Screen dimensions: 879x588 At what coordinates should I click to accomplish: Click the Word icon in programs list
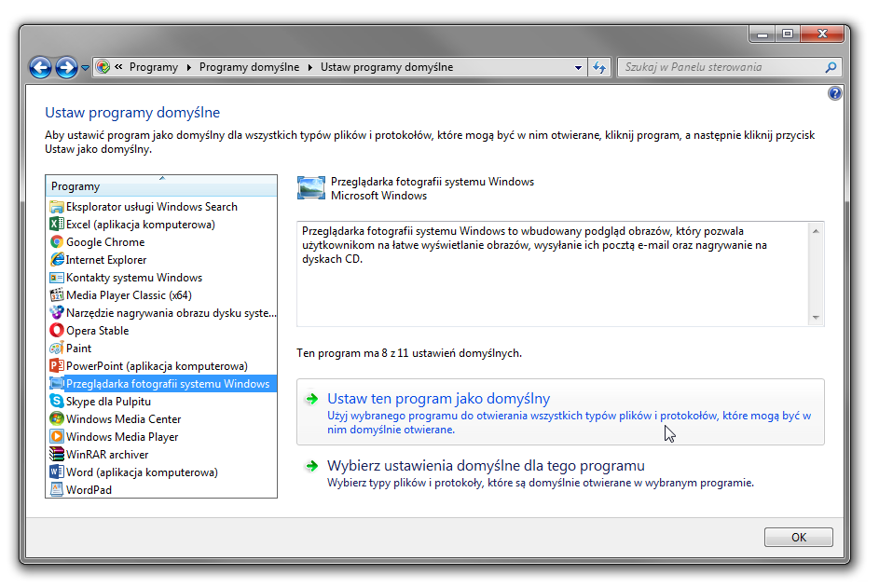pos(57,472)
